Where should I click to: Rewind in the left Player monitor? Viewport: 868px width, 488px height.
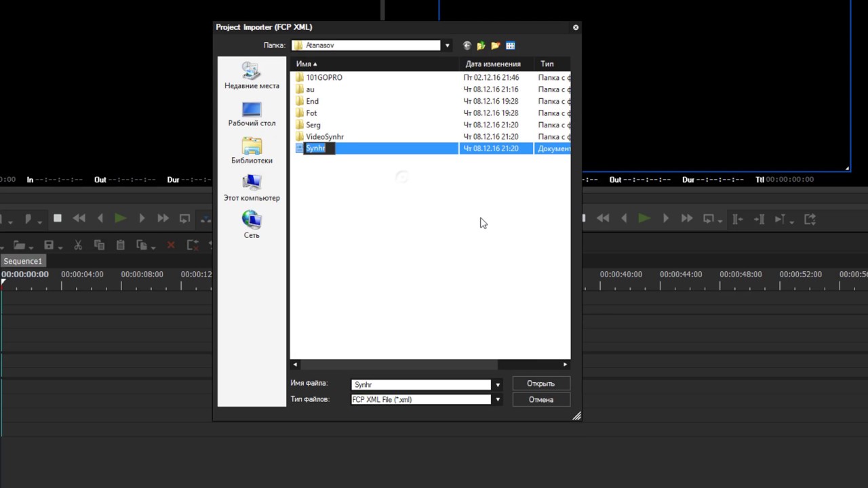pyautogui.click(x=79, y=218)
